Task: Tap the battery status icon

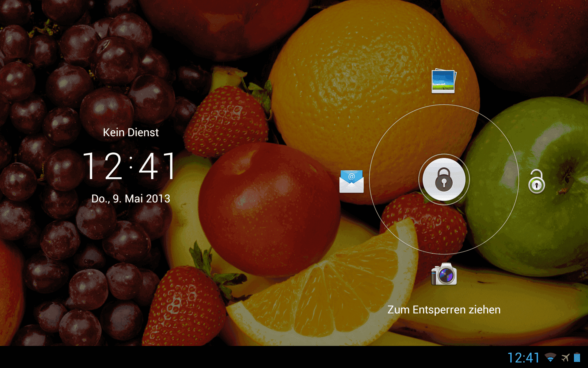Action: (577, 358)
